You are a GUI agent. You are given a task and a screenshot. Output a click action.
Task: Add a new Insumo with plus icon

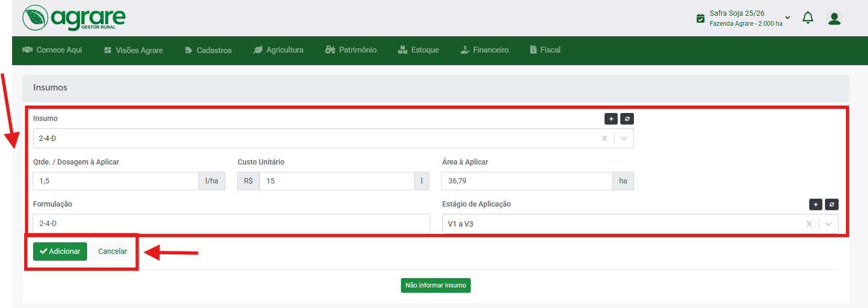pos(611,119)
